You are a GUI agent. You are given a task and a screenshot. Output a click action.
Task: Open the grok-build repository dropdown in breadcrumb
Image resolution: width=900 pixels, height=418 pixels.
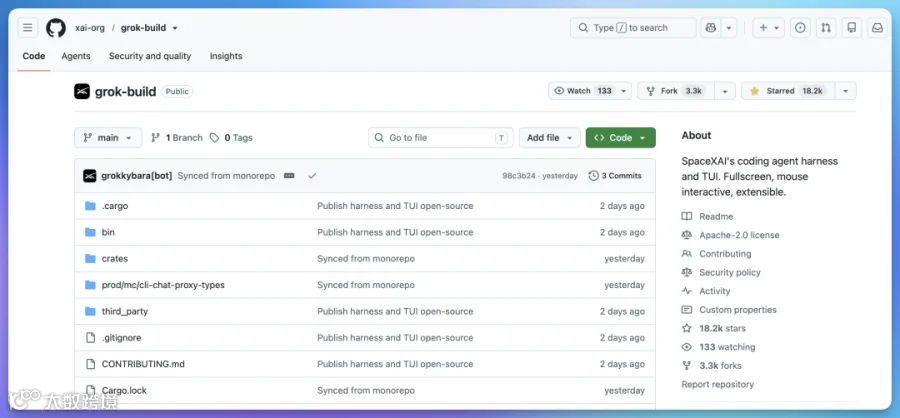coord(175,28)
